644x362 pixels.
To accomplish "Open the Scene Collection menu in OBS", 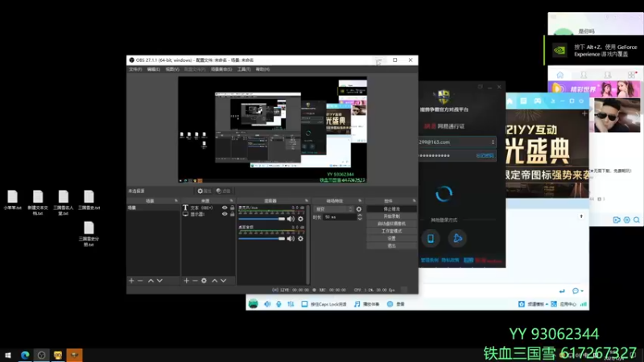I will (221, 69).
